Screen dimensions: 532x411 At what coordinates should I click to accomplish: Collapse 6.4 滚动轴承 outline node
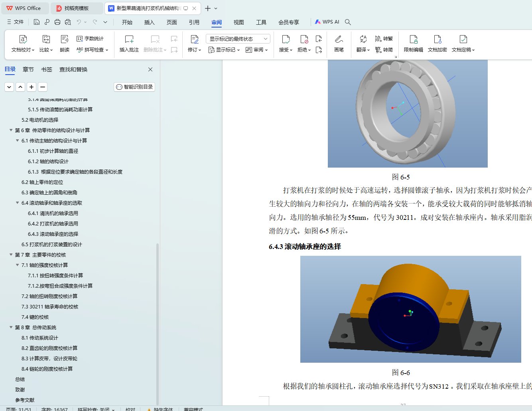tap(18, 203)
